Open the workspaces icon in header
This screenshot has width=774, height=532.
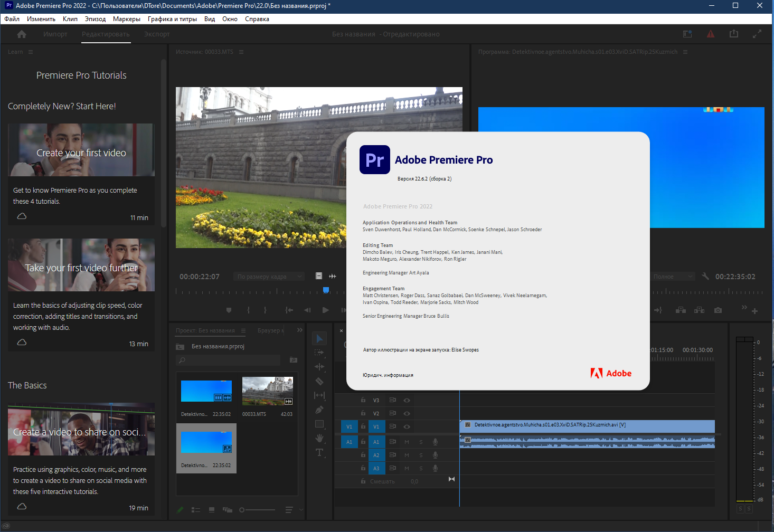[x=687, y=34]
